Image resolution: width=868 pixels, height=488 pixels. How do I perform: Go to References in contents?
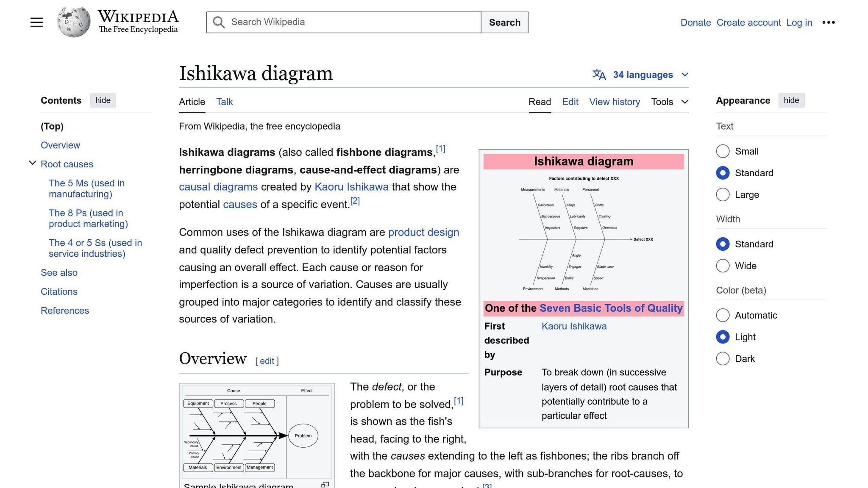(x=65, y=311)
